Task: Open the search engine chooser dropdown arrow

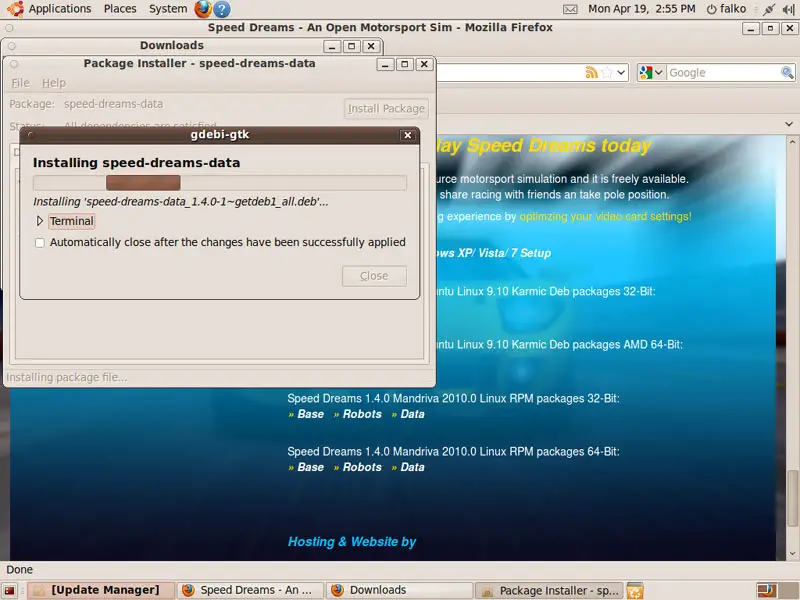Action: coord(659,72)
